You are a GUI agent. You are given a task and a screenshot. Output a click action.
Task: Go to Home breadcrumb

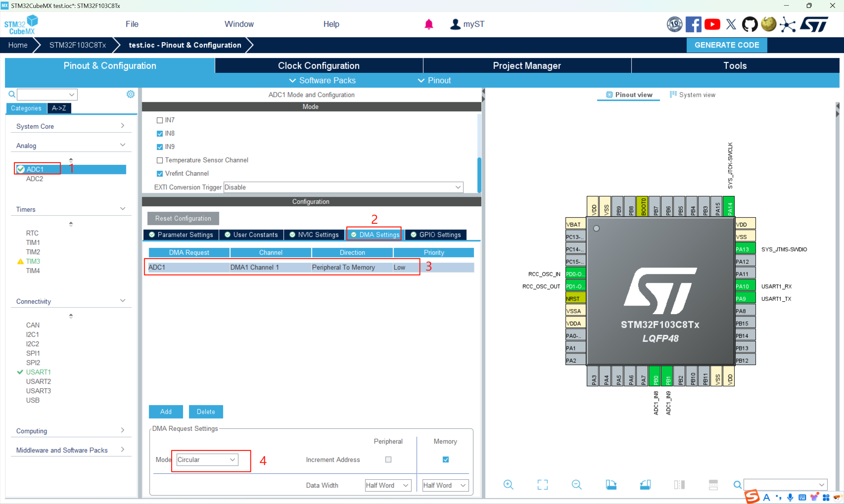pyautogui.click(x=18, y=45)
